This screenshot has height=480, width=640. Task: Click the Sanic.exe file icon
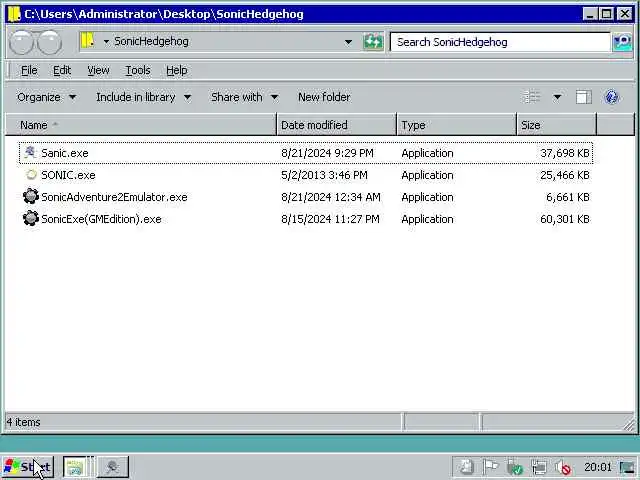(x=30, y=153)
